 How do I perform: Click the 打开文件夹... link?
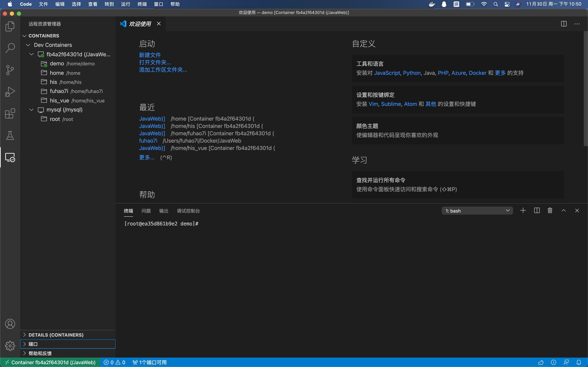tap(155, 62)
